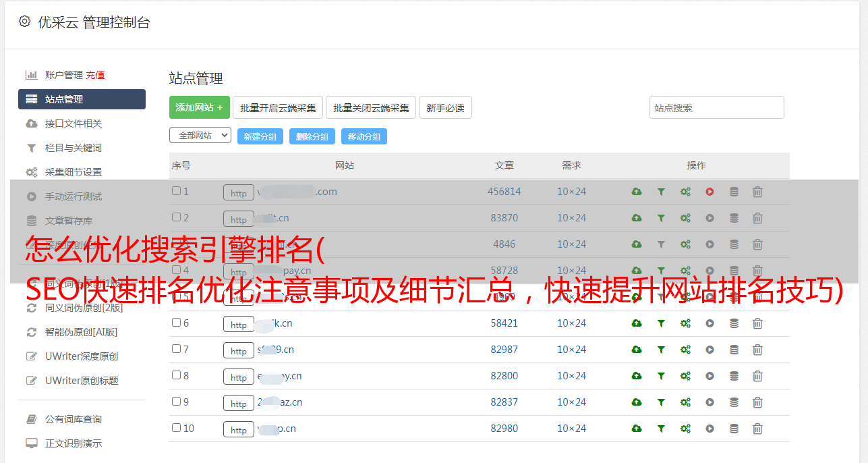
Task: Click cloud upload icon in row 1
Action: point(637,192)
